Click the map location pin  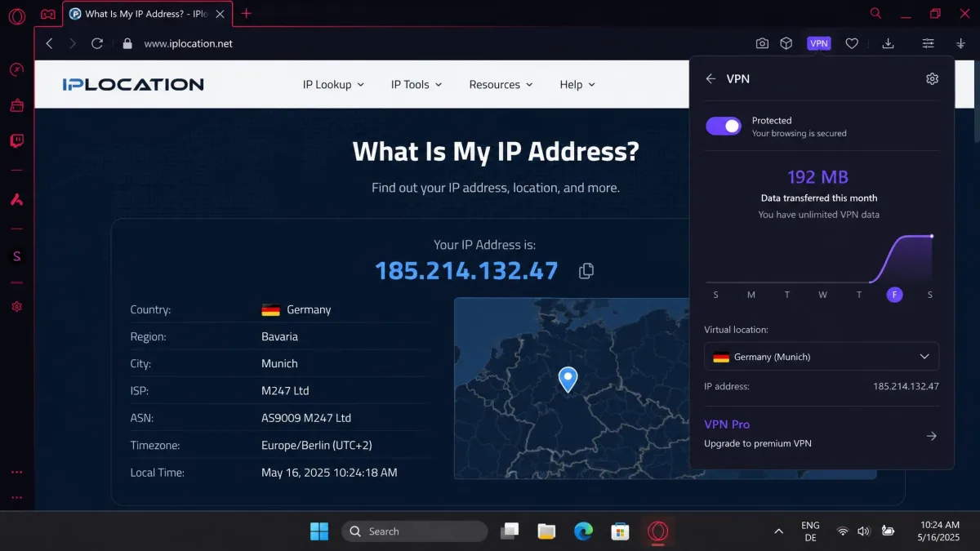click(568, 380)
